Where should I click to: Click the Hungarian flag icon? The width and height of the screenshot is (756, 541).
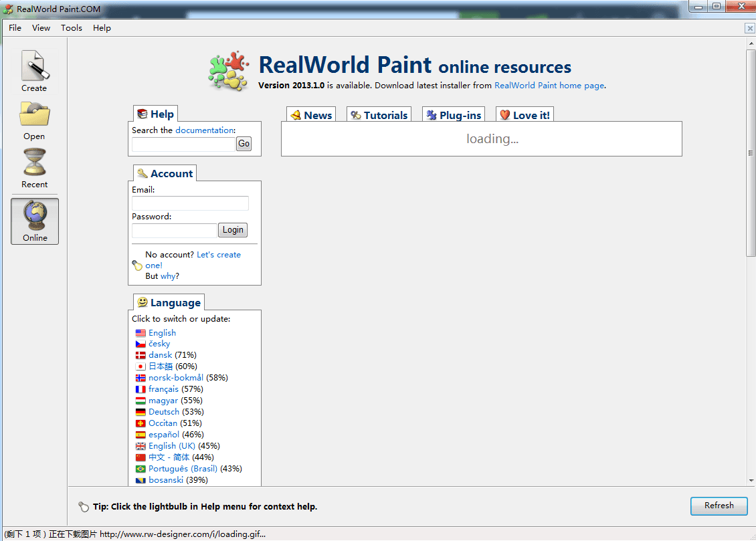click(140, 401)
